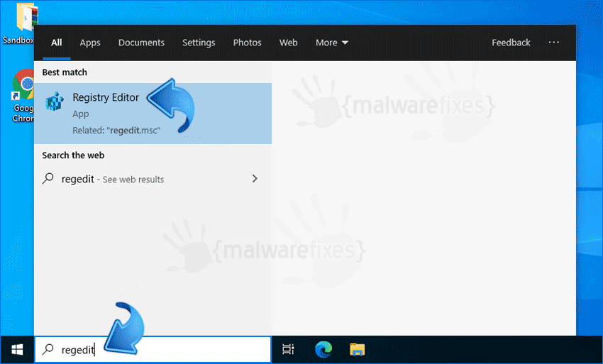
Task: Open Task View from the taskbar
Action: pyautogui.click(x=288, y=349)
